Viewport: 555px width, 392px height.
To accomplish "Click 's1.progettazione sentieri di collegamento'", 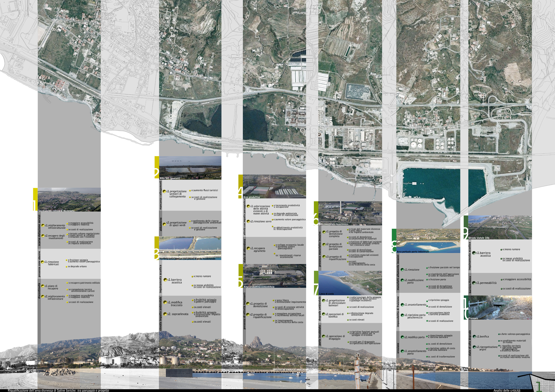I will coord(176,194).
